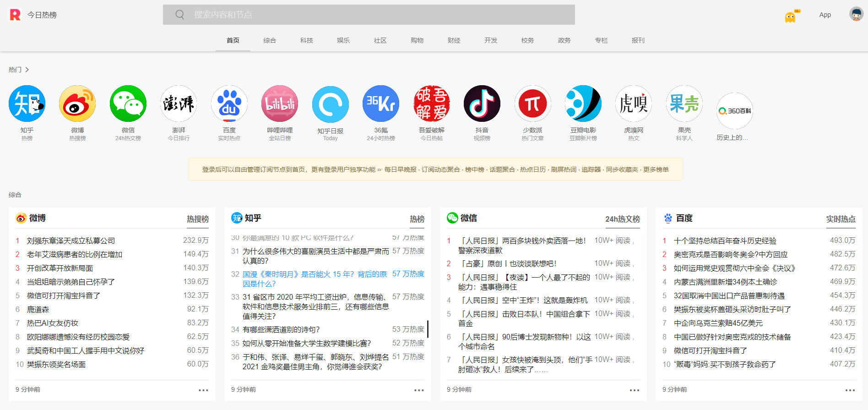Open WeChat article 也谈谈联想吧
The image size is (868, 410).
click(x=507, y=263)
